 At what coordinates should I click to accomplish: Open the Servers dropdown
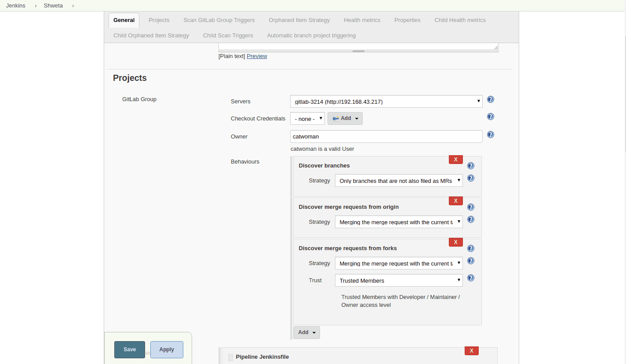[386, 101]
